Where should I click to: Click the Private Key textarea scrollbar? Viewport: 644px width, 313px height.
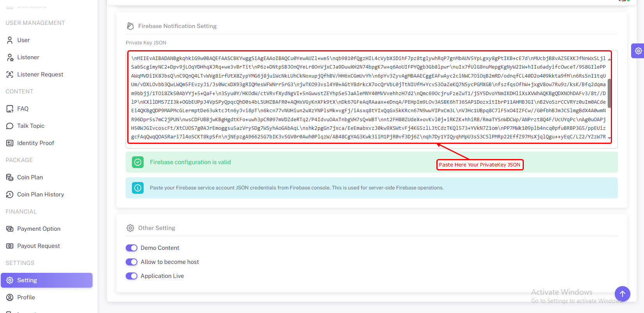coord(609,94)
